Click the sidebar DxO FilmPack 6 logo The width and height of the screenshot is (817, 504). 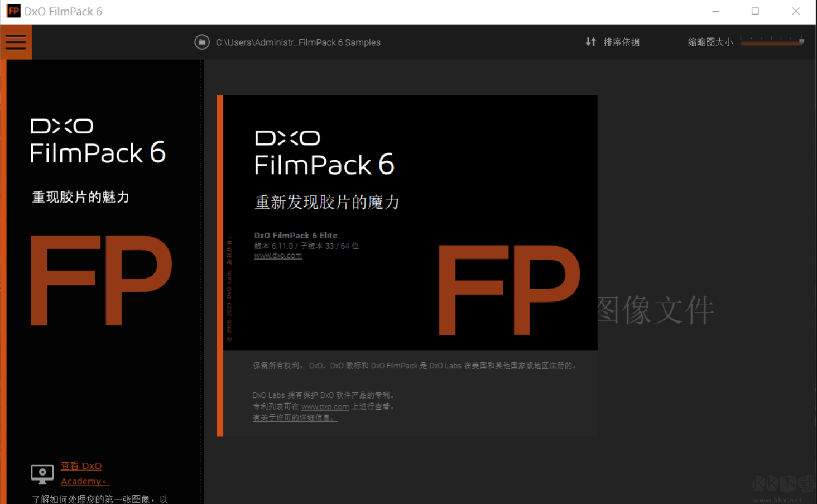point(98,141)
